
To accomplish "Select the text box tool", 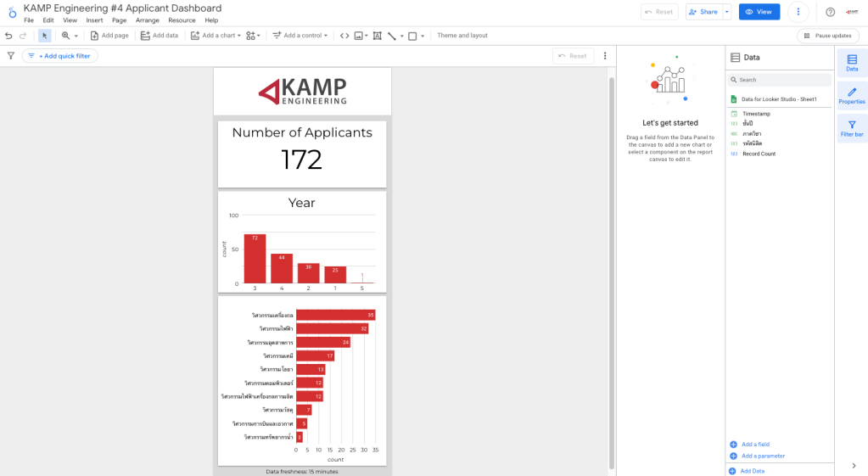I will pos(377,36).
